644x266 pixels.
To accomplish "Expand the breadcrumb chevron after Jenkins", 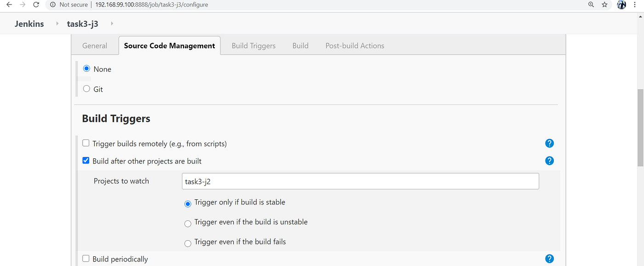I will tap(57, 23).
